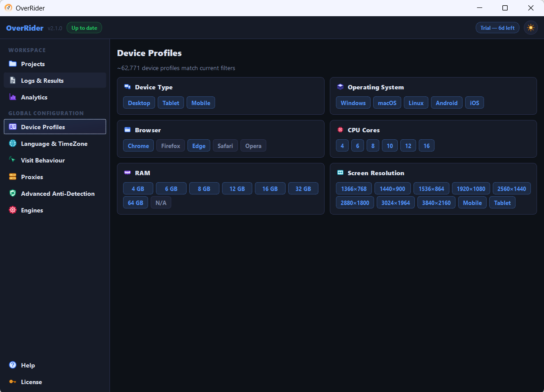Click the Trial — 6d left badge
544x392 pixels.
coord(498,28)
